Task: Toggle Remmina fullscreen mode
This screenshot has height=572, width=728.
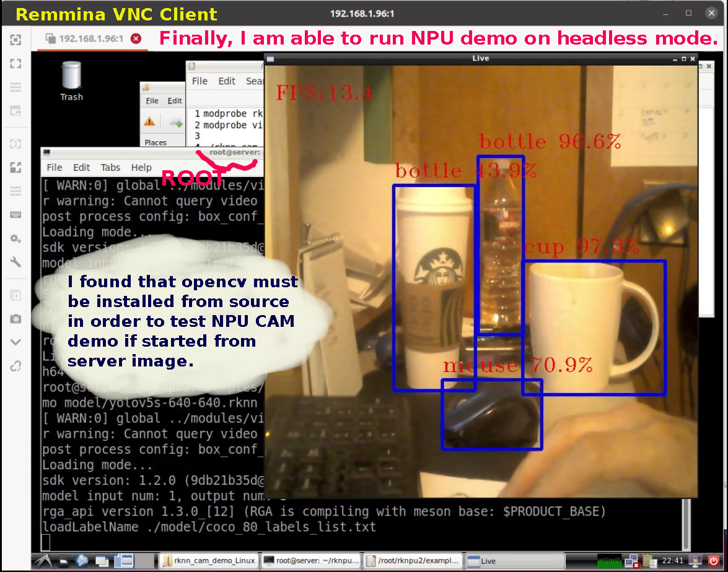Action: 15,64
